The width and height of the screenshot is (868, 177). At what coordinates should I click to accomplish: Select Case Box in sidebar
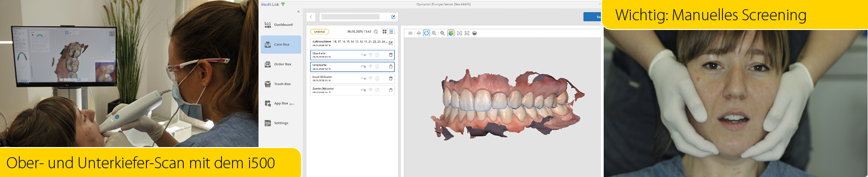[x=281, y=45]
